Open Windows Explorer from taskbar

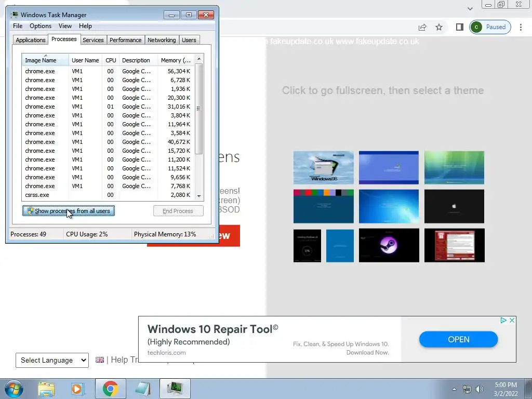point(46,389)
